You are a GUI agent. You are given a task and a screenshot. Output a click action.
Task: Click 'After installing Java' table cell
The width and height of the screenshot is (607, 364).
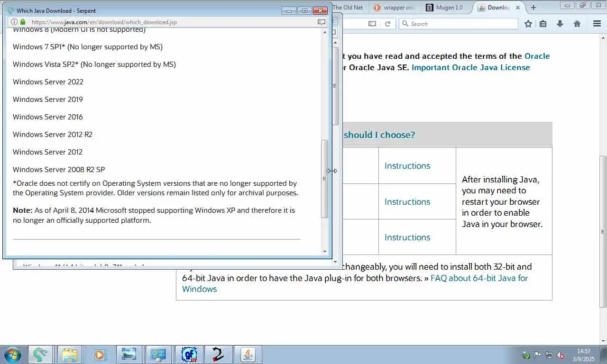(x=504, y=201)
